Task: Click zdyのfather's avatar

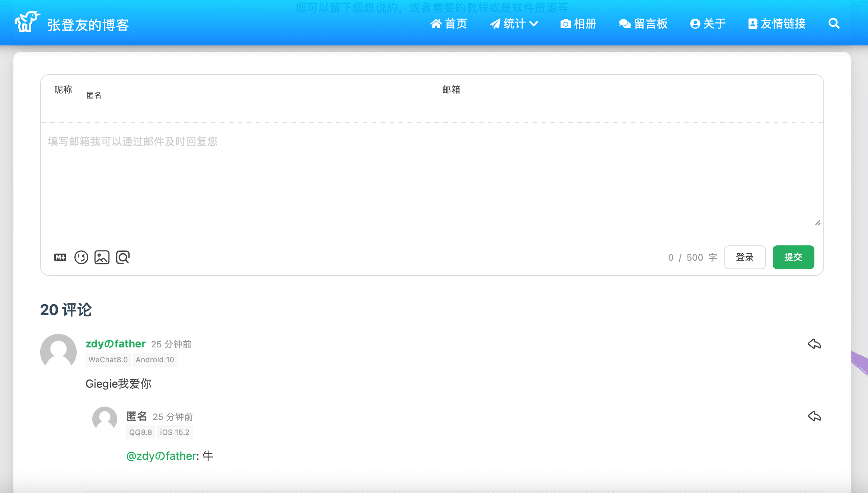Action: click(58, 352)
